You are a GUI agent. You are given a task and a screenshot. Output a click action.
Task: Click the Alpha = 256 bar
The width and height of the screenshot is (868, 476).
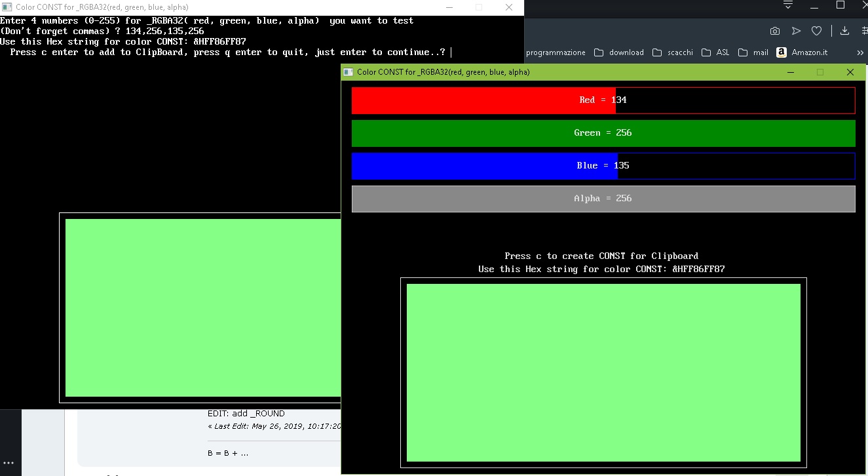point(603,199)
